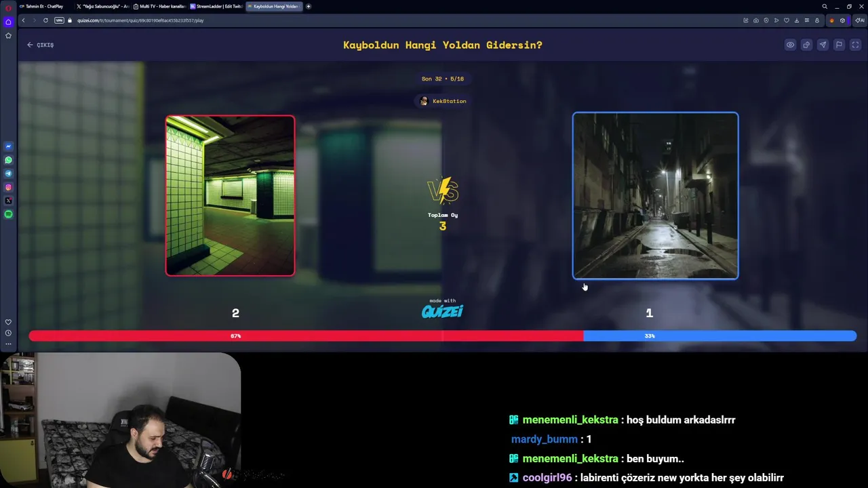
Task: Reload the current page
Action: pos(45,20)
